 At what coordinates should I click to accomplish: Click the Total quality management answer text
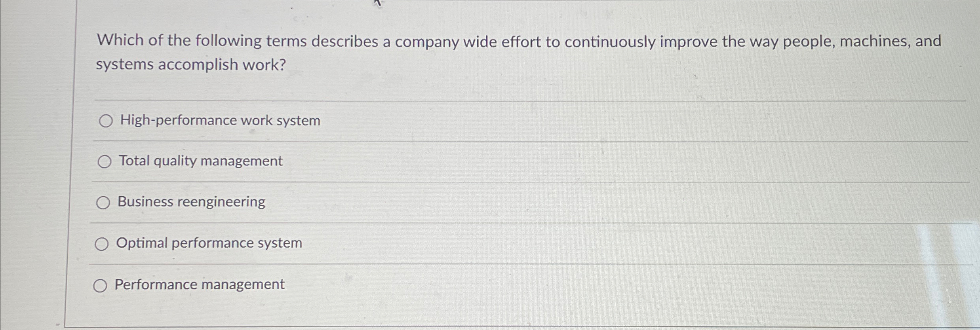pos(200,161)
